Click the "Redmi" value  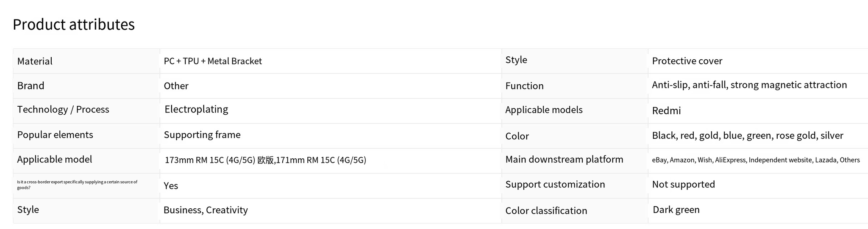coord(666,111)
